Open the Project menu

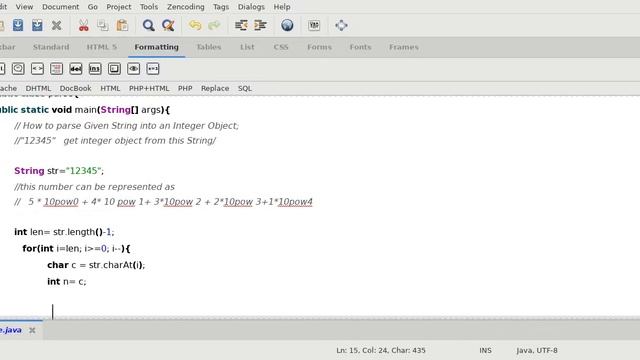click(x=119, y=7)
